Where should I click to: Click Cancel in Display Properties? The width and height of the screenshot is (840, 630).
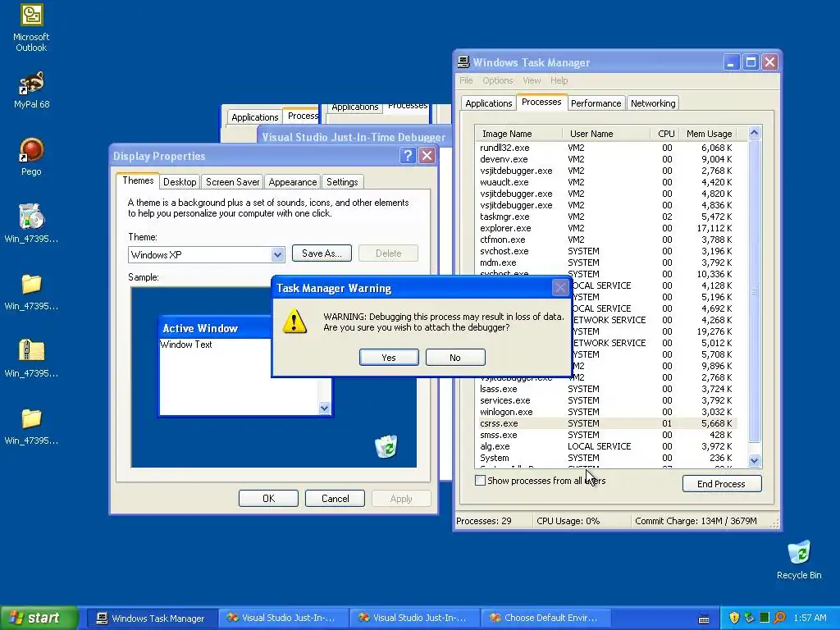(x=335, y=498)
